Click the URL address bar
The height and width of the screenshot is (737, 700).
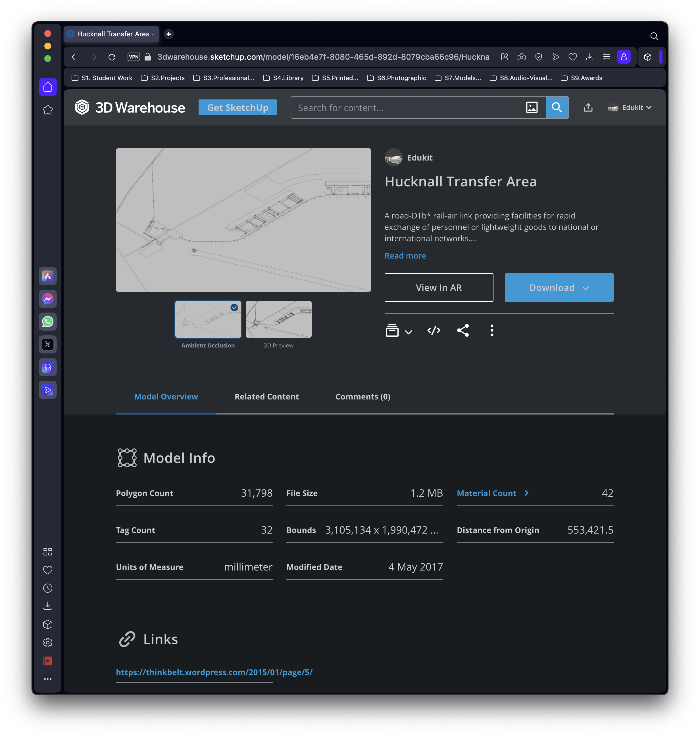click(323, 57)
